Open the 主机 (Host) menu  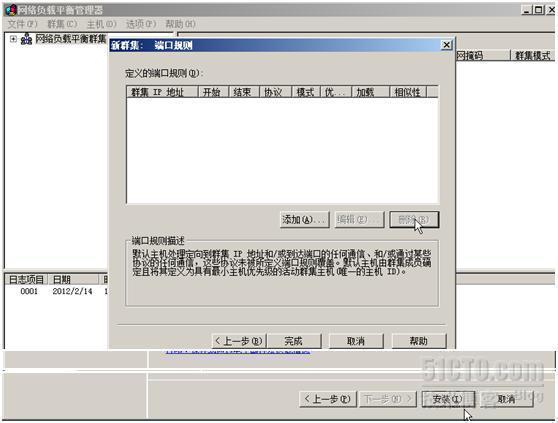coord(101,24)
